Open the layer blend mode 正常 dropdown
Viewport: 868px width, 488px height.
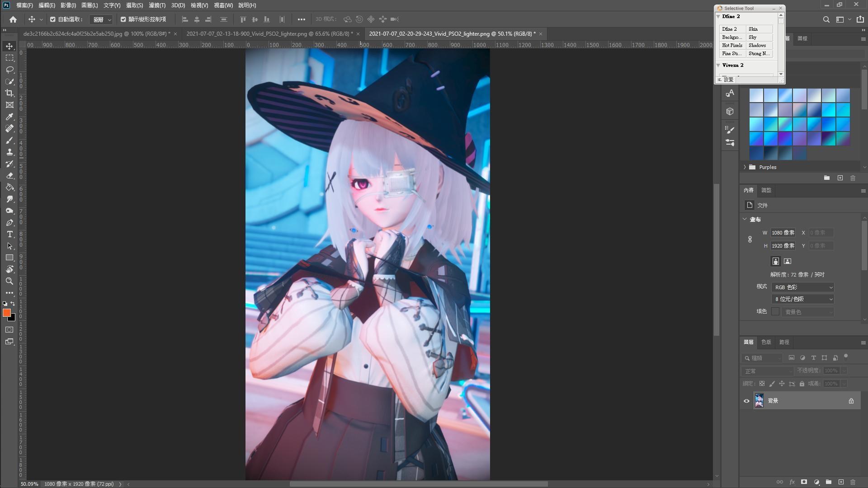(x=768, y=371)
